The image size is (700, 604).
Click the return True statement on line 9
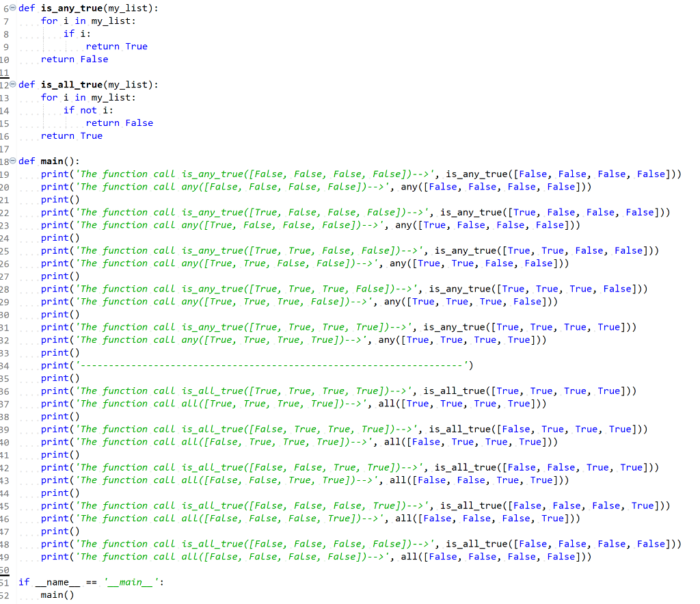pyautogui.click(x=117, y=46)
